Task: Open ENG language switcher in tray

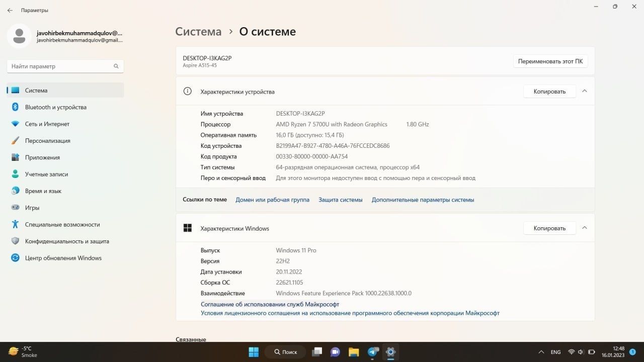Action: coord(555,352)
